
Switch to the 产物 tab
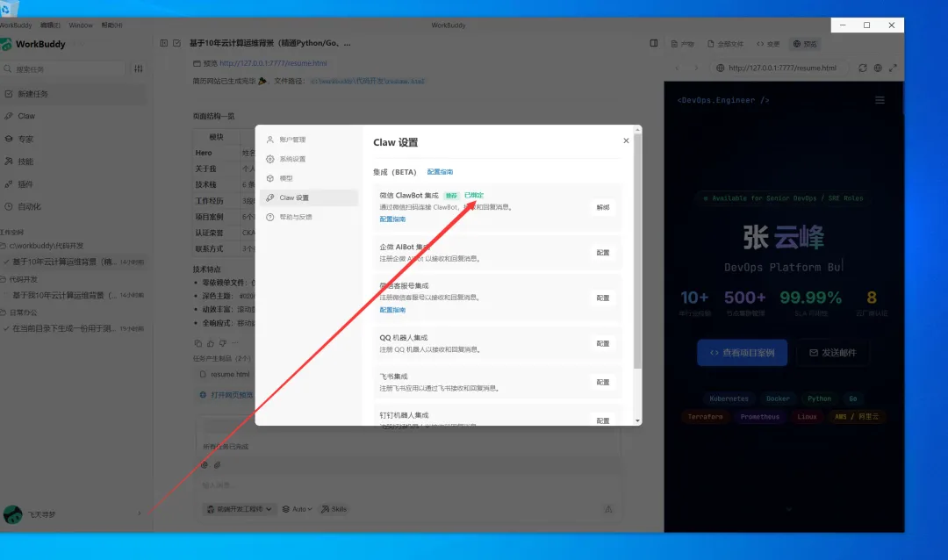tap(683, 44)
